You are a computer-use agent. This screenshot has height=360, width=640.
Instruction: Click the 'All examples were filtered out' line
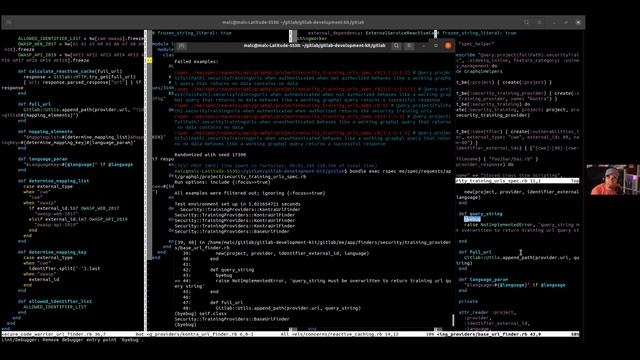pos(250,193)
